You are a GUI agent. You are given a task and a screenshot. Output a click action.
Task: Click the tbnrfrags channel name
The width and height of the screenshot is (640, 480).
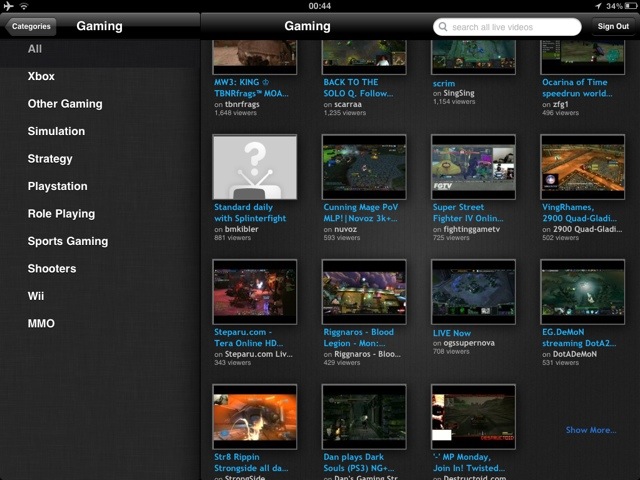[242, 104]
